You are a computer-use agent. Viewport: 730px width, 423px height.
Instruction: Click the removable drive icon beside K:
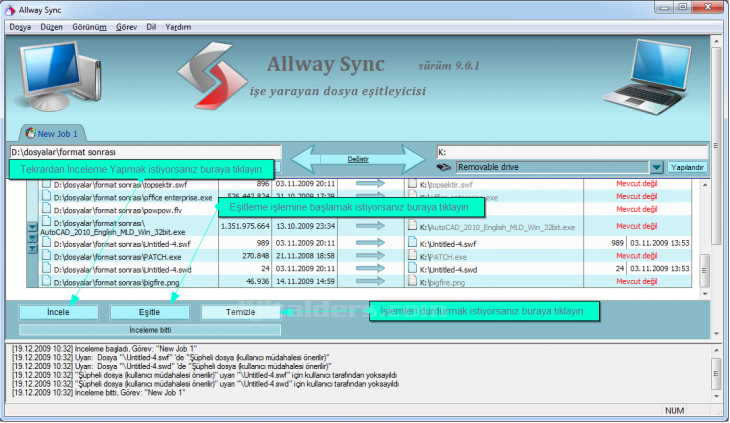(x=445, y=168)
